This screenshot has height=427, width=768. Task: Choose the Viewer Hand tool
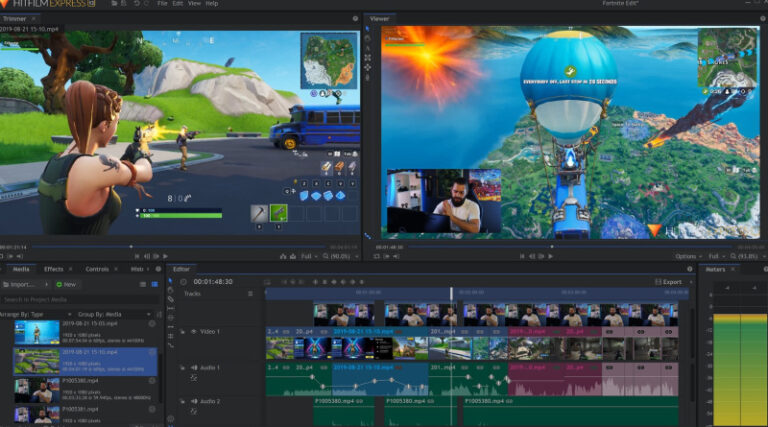pyautogui.click(x=368, y=39)
